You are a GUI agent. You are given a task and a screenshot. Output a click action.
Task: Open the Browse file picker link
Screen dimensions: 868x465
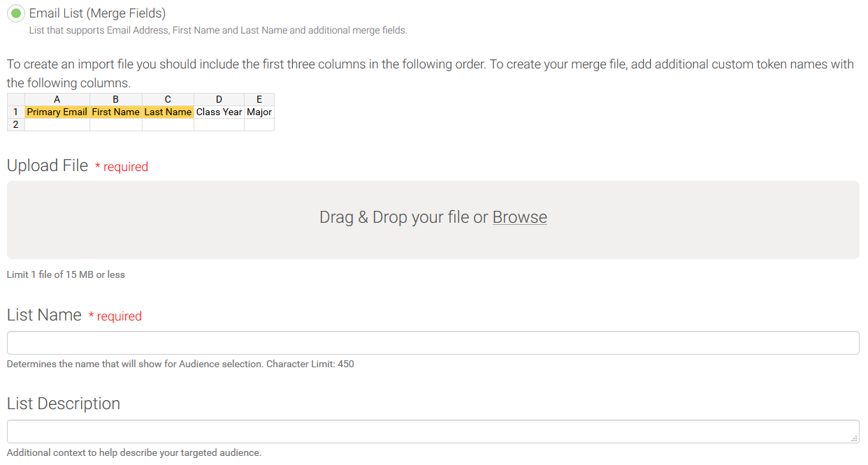pyautogui.click(x=519, y=217)
